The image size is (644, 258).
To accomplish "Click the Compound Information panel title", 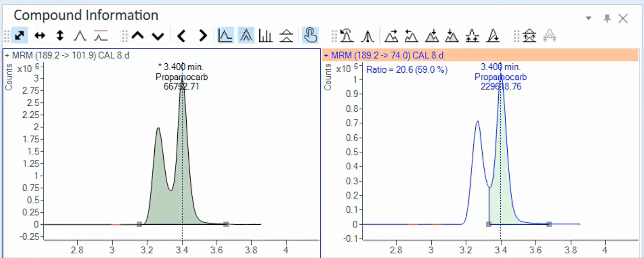I will click(86, 15).
